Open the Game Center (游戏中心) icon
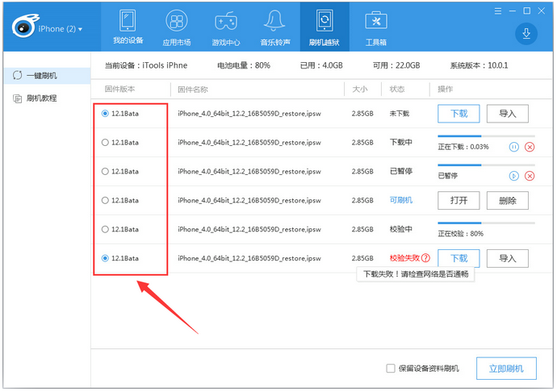 click(x=226, y=21)
